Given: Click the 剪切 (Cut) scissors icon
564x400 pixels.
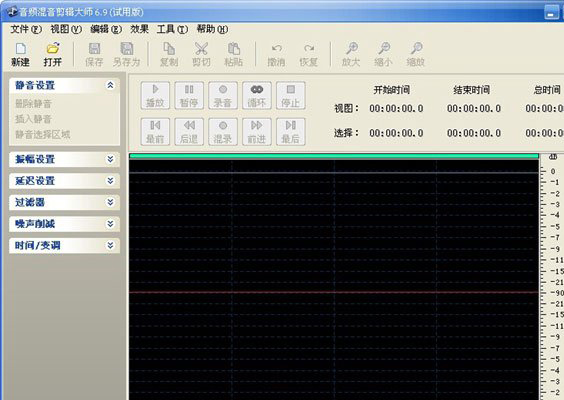Looking at the screenshot, I should click(201, 54).
